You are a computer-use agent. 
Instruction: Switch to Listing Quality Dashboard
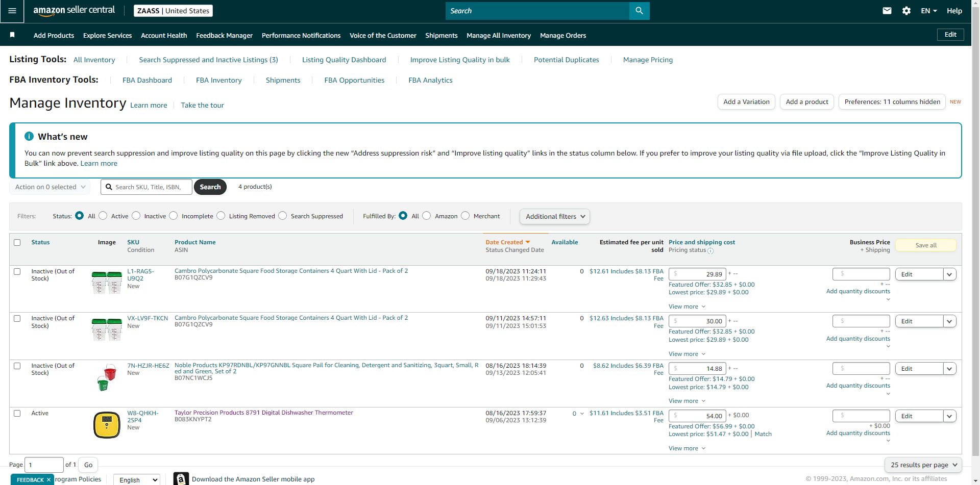(344, 60)
